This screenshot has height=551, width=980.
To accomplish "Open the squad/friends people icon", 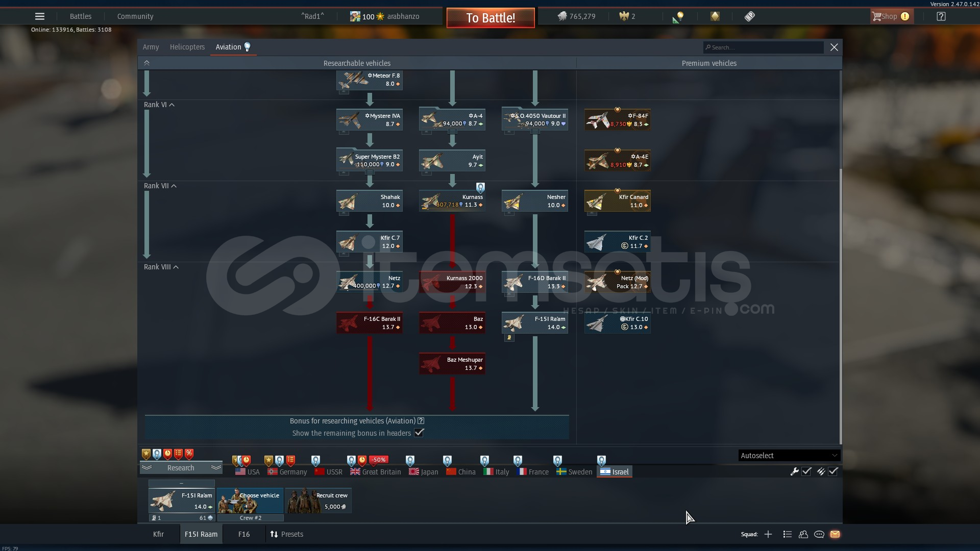I will click(x=803, y=534).
